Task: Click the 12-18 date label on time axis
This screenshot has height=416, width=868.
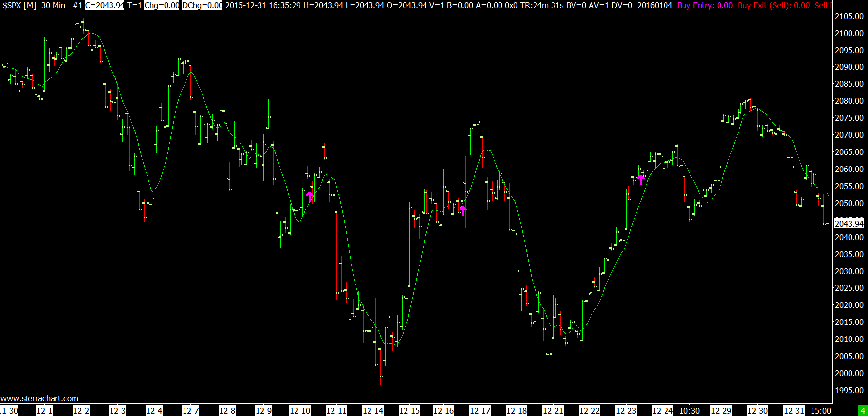Action: coord(517,411)
